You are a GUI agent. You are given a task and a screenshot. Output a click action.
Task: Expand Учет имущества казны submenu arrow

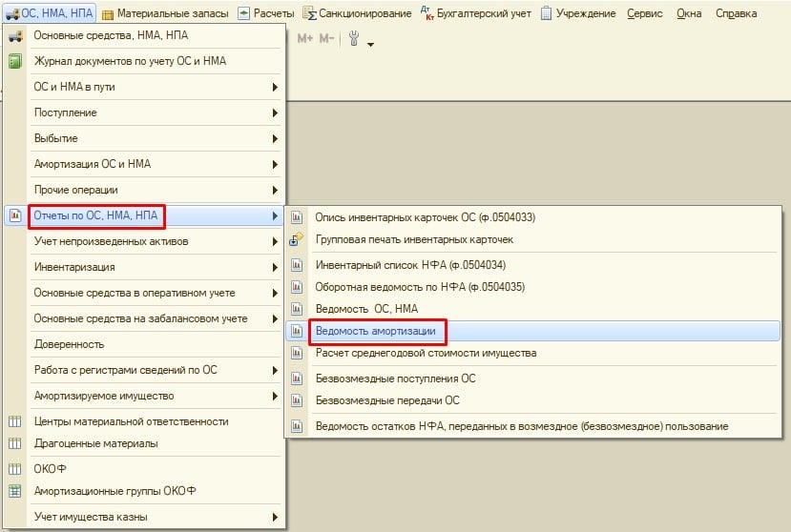tap(275, 518)
